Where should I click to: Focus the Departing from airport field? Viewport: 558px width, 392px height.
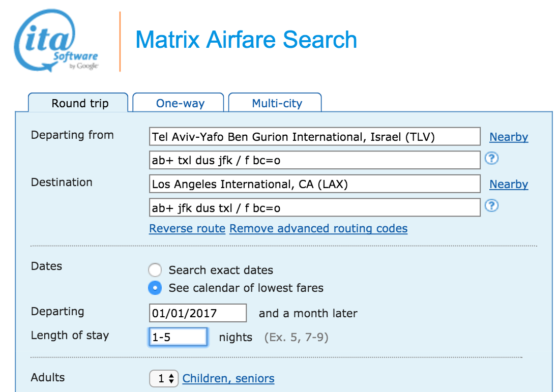point(315,137)
